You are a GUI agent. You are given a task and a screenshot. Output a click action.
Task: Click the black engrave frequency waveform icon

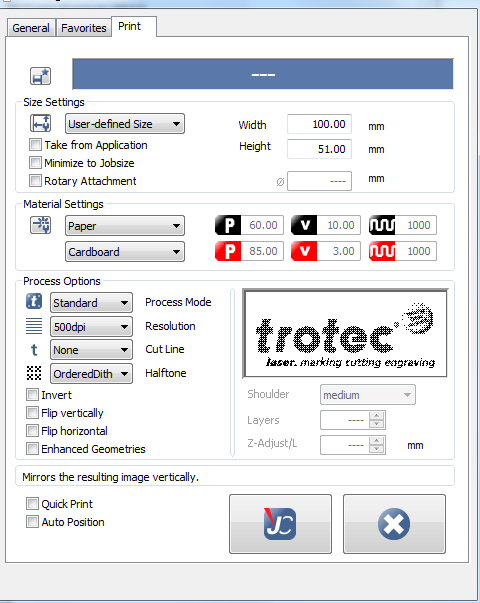click(382, 225)
